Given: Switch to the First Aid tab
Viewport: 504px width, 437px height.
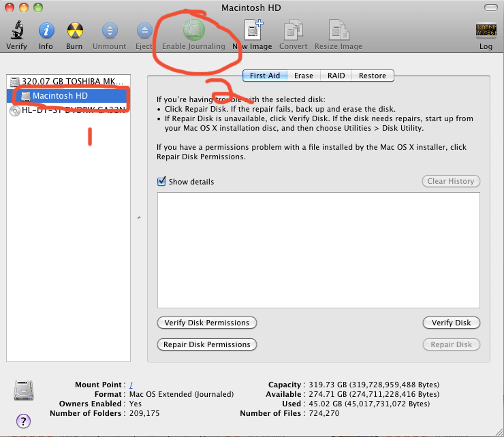Looking at the screenshot, I should point(265,76).
